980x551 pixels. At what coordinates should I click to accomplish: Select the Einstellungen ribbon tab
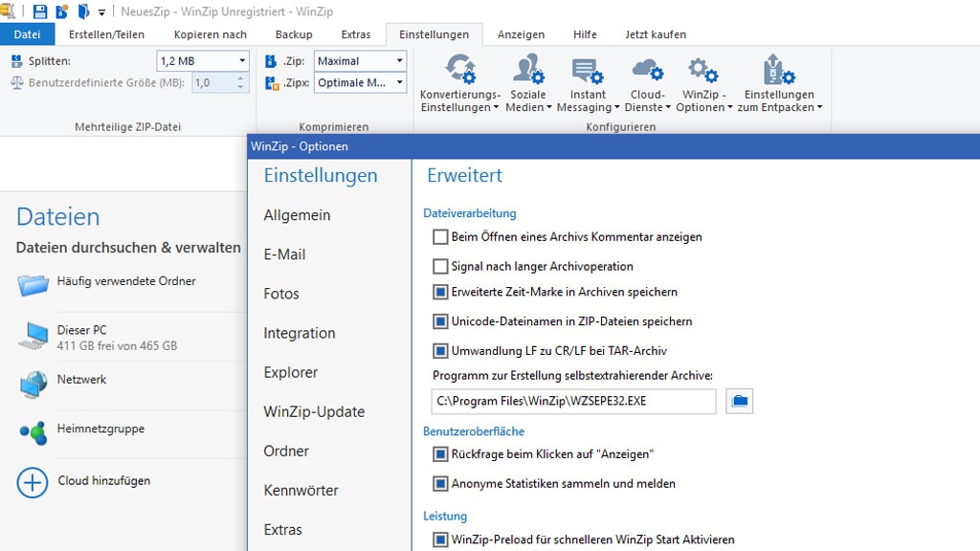pos(434,34)
